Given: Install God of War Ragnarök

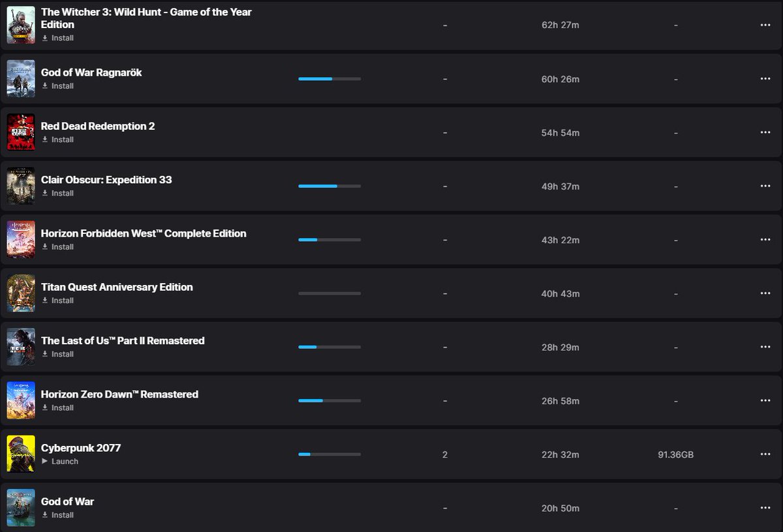Looking at the screenshot, I should 57,85.
